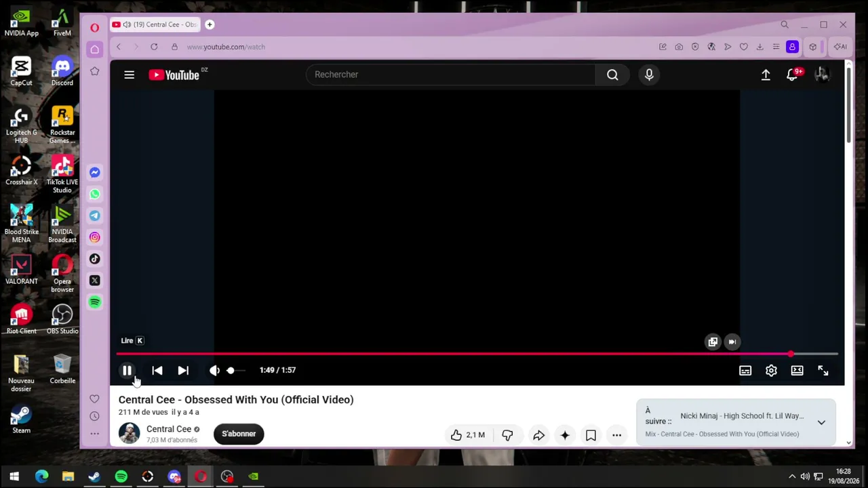
Task: Skip to the next video in the player bar
Action: coord(183,370)
